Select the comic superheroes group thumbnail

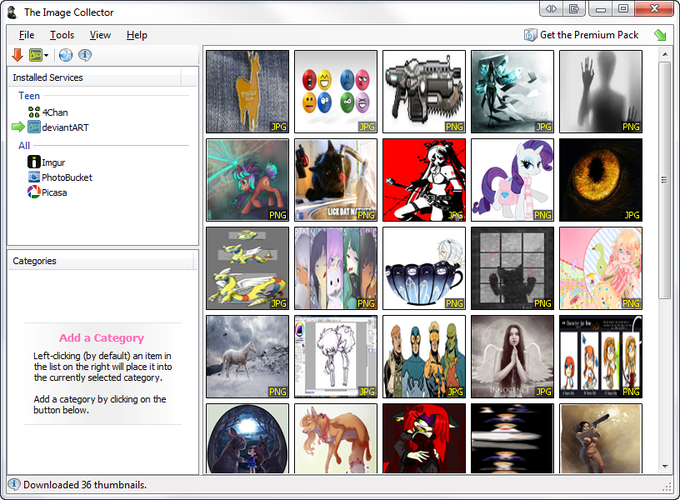[x=424, y=356]
